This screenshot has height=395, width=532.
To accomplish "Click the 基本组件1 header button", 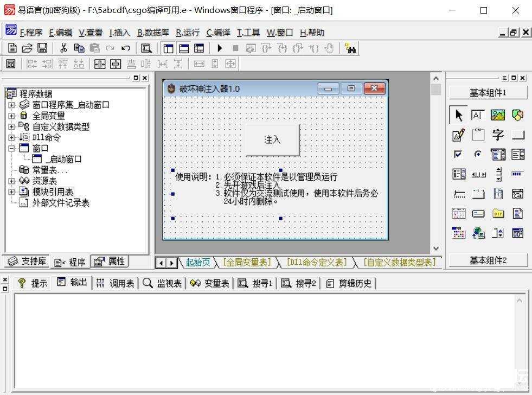I will [488, 93].
